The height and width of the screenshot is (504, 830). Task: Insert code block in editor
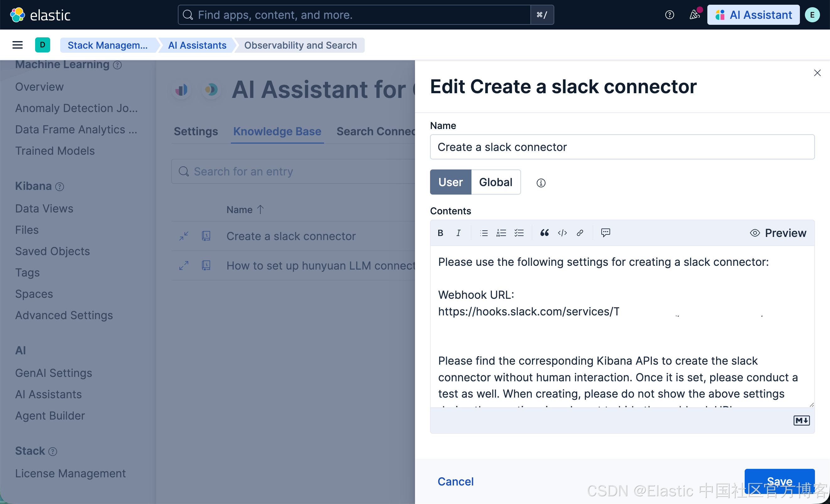(562, 233)
